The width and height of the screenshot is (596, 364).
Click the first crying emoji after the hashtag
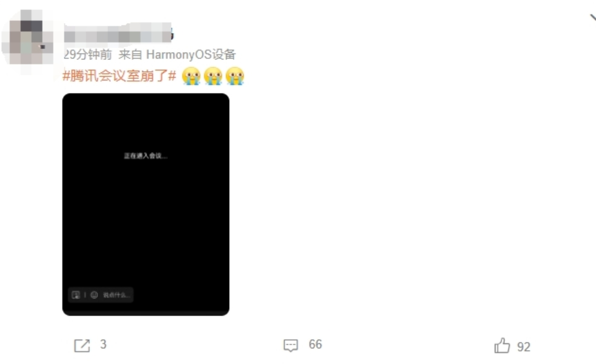[191, 76]
